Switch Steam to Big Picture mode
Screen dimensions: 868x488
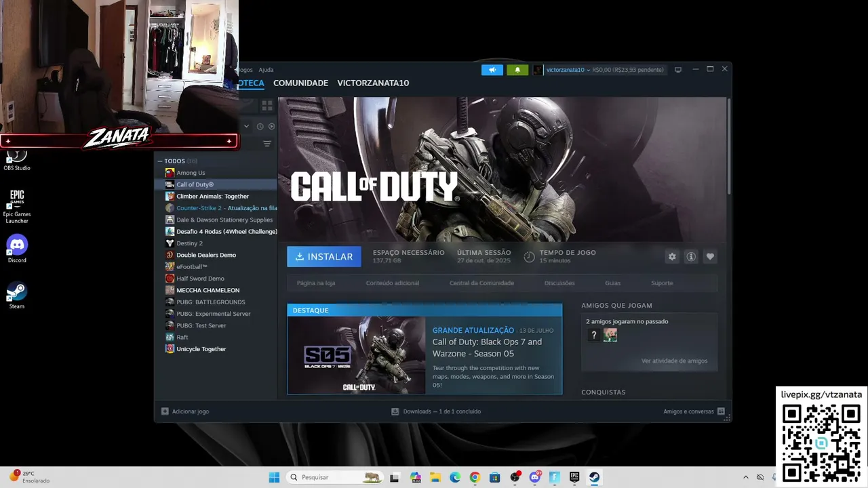tap(677, 70)
